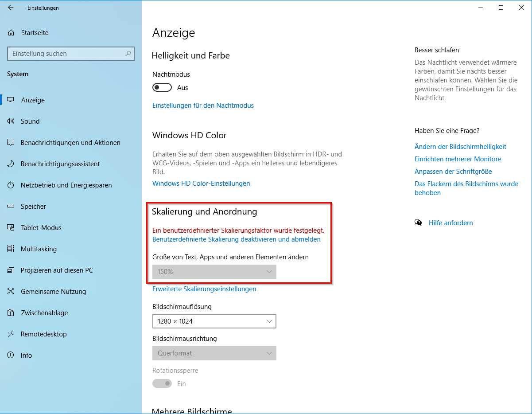Click the Remotedesktop icon
The width and height of the screenshot is (532, 414).
coord(11,334)
